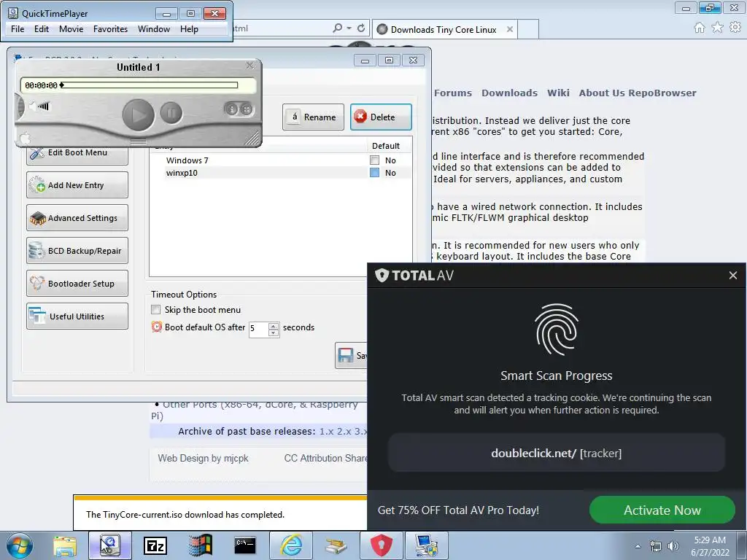Screen dimensions: 747x560
Task: Open Advanced Settings in EasyBCD
Action: pyautogui.click(x=77, y=217)
